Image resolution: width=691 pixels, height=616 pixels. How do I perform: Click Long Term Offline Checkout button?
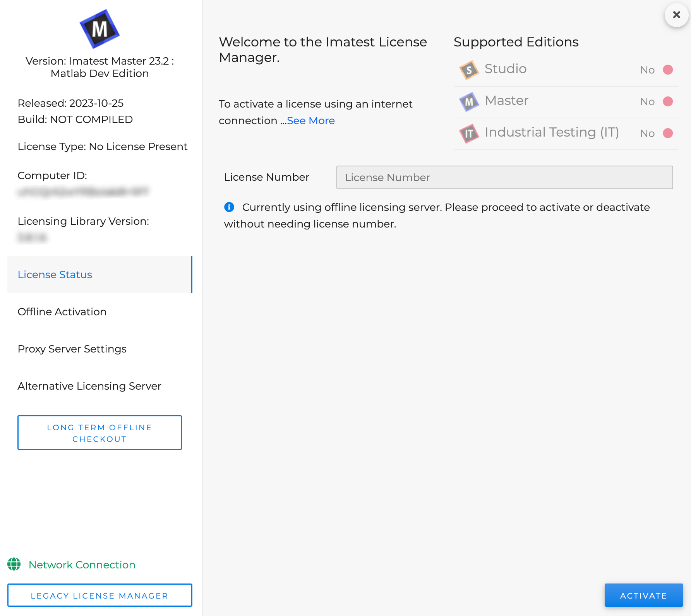[99, 433]
